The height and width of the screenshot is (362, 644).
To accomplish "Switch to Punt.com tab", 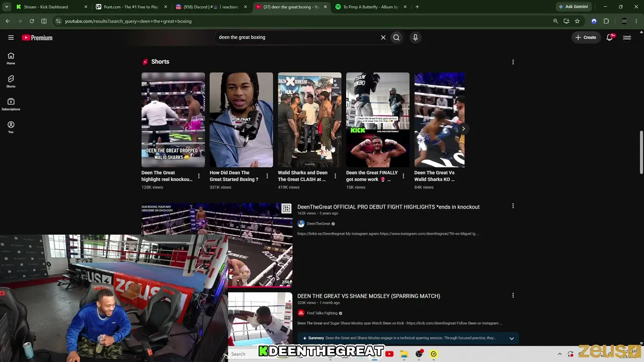I will tap(131, 7).
